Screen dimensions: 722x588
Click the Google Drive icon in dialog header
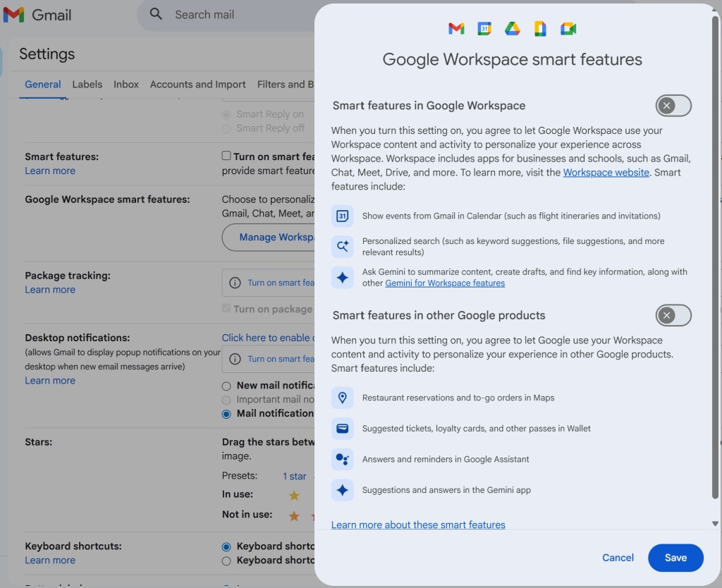coord(512,28)
